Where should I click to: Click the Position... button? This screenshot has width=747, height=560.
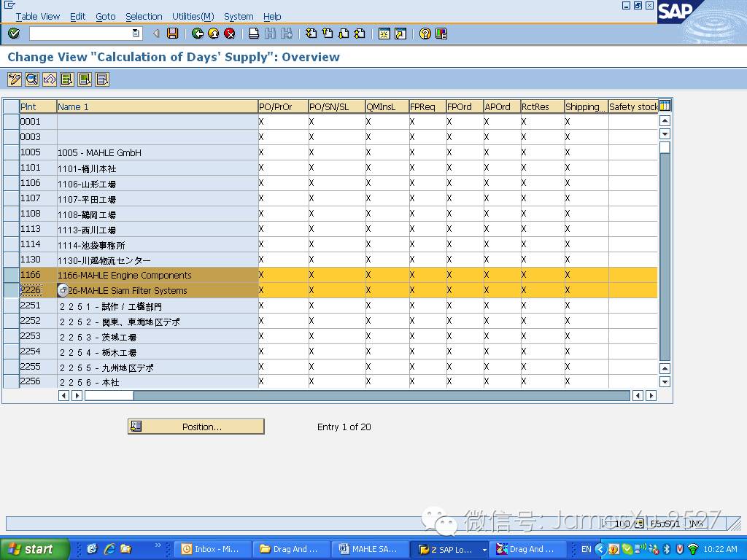pos(196,427)
